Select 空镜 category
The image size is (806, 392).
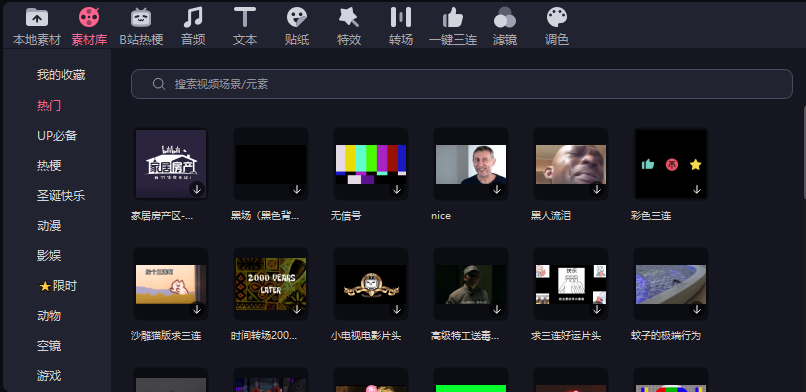49,346
